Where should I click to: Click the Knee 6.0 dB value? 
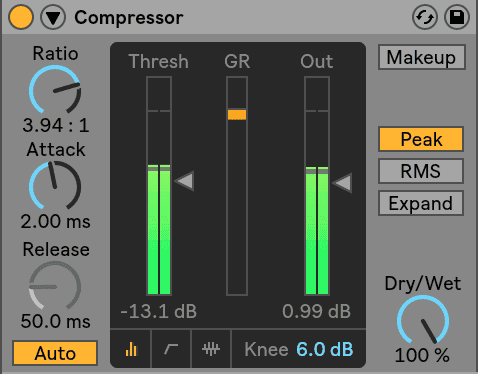(325, 349)
